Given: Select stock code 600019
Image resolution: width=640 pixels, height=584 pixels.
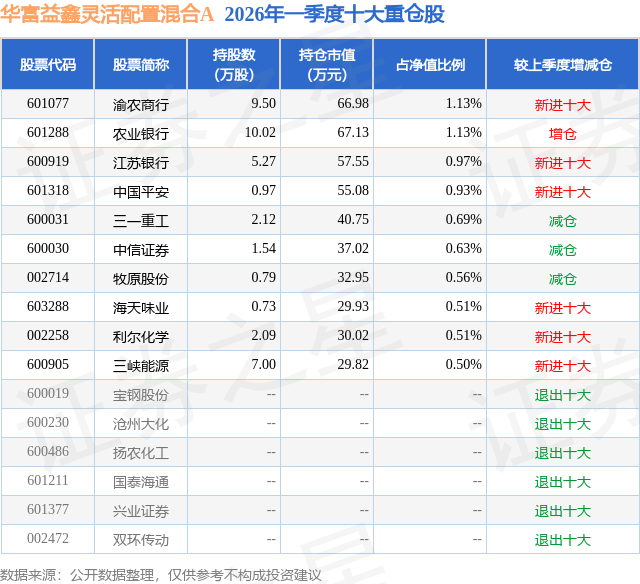Looking at the screenshot, I should 48,393.
